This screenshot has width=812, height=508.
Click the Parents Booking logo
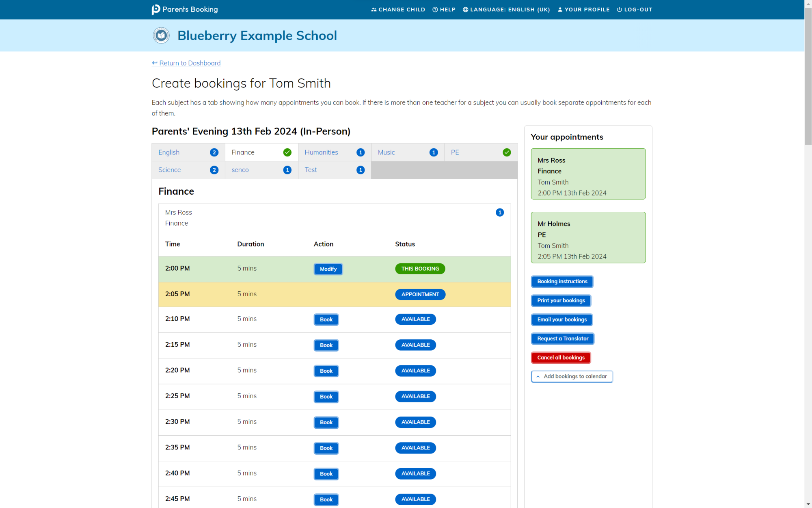tap(185, 9)
